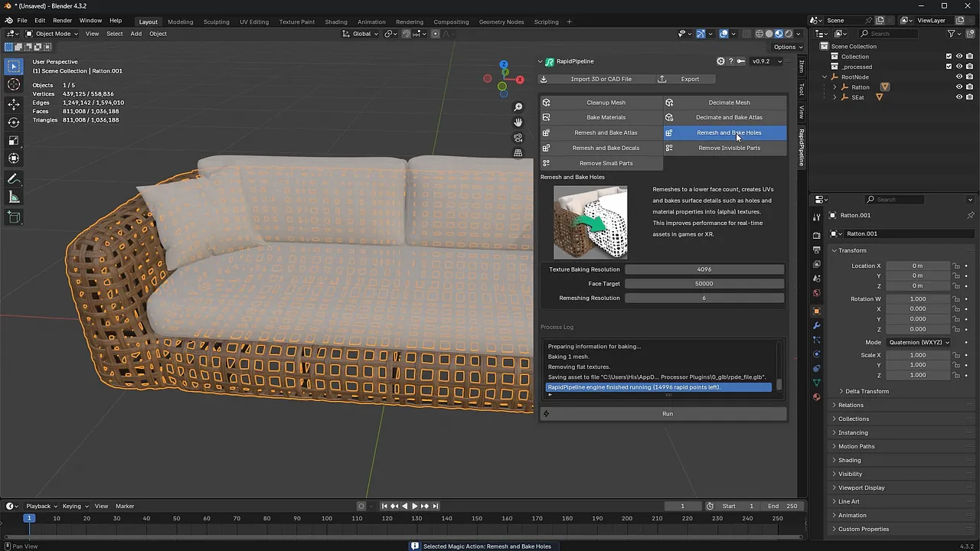
Task: Open the Global orientation dropdown
Action: (x=361, y=34)
